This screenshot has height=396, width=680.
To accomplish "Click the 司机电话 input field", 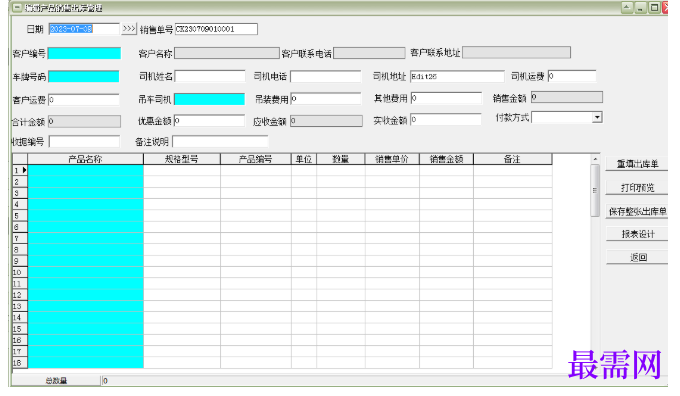I will click(326, 76).
